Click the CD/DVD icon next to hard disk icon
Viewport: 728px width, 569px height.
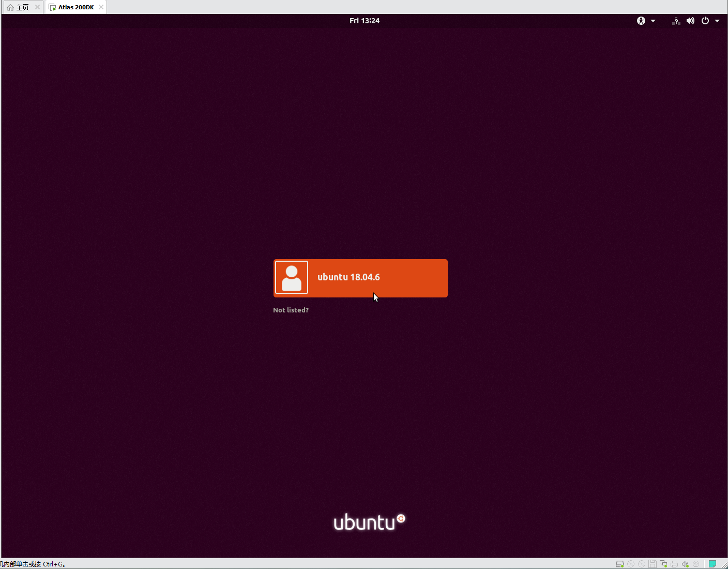630,564
